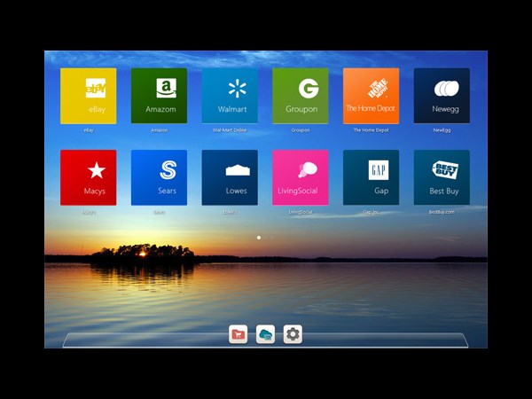The width and height of the screenshot is (532, 399).
Task: Open the Walmart tile
Action: (230, 96)
